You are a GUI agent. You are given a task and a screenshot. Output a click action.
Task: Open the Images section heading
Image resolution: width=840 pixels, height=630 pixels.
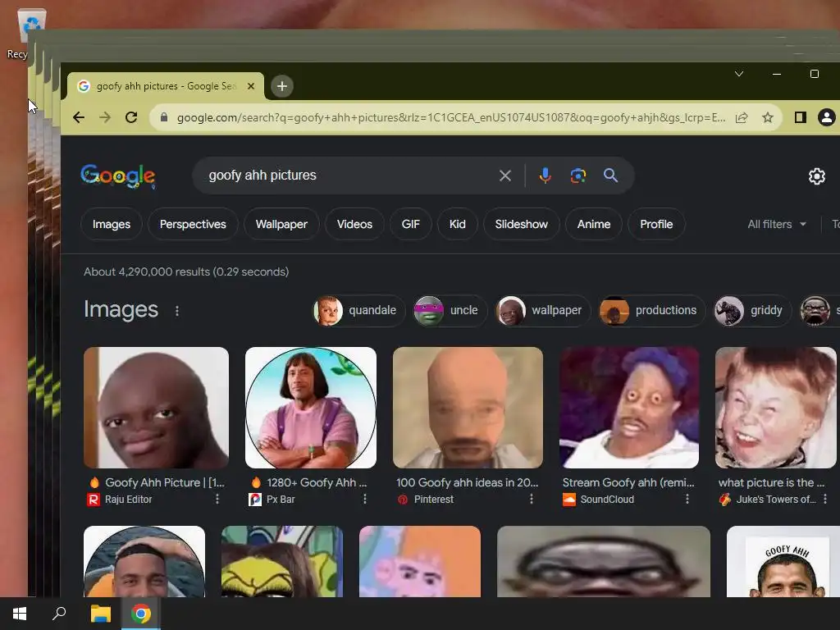121,309
